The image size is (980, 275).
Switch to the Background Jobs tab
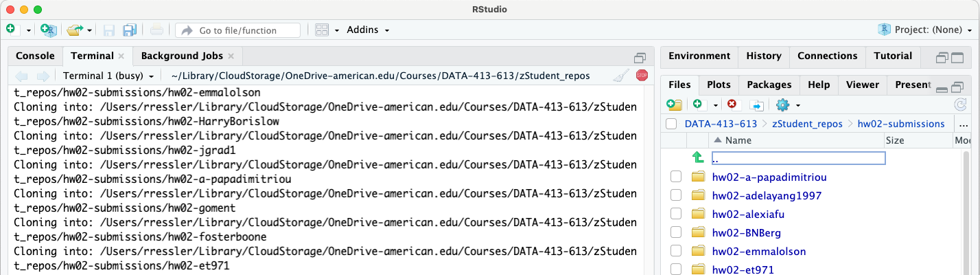182,56
